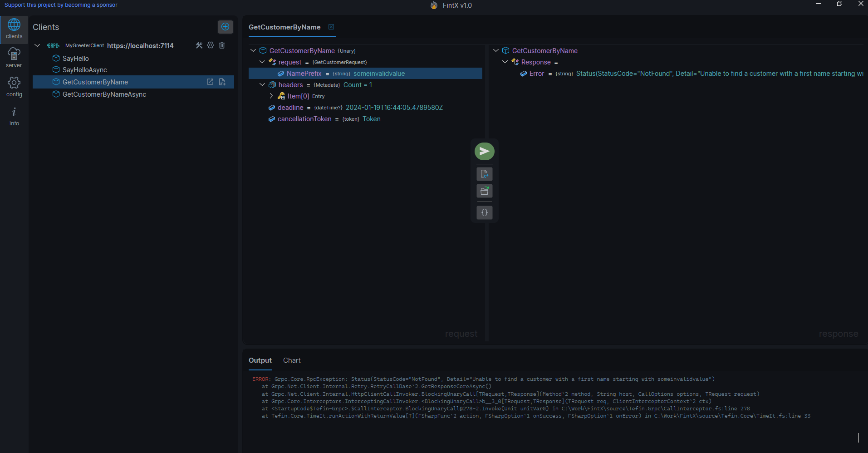Click the curly braces JSON view button
The height and width of the screenshot is (453, 868).
(484, 212)
